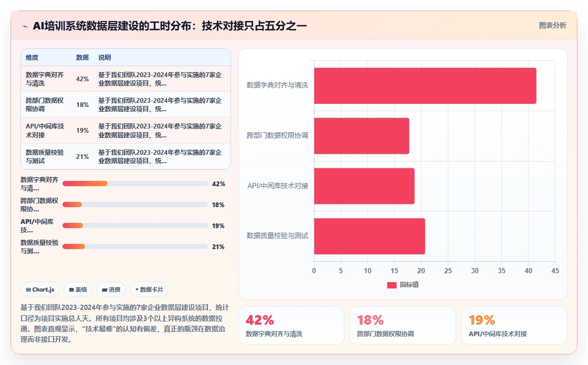The image size is (588, 365).
Task: Click table cell API/中间库技术对接
Action: pos(45,131)
